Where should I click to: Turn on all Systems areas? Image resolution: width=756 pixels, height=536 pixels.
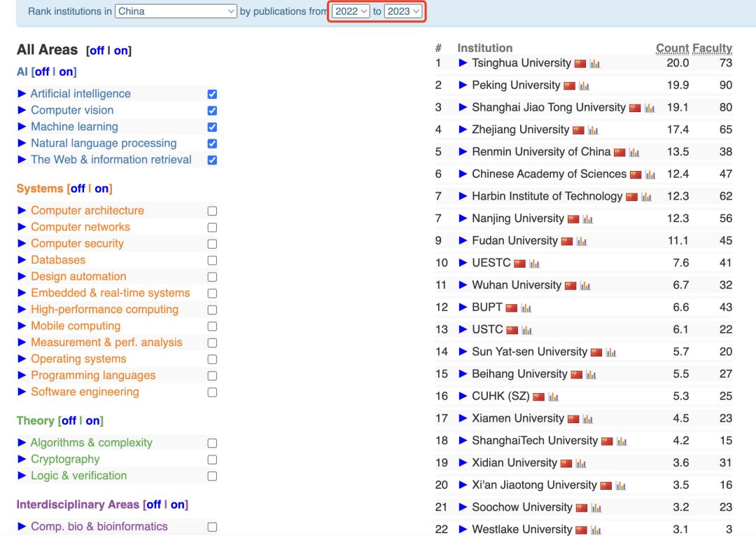pos(101,188)
